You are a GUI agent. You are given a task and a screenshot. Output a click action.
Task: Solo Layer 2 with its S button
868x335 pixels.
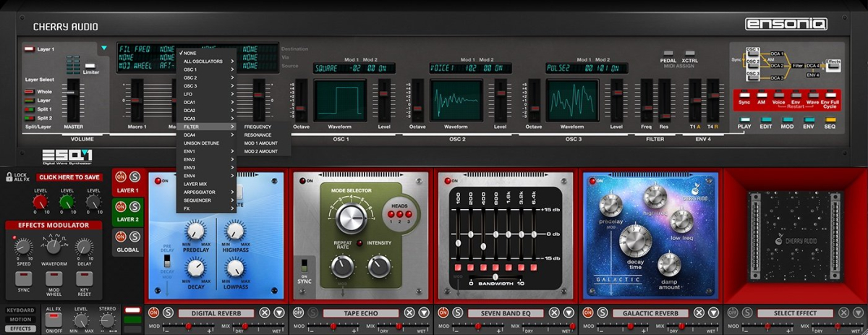click(x=135, y=205)
